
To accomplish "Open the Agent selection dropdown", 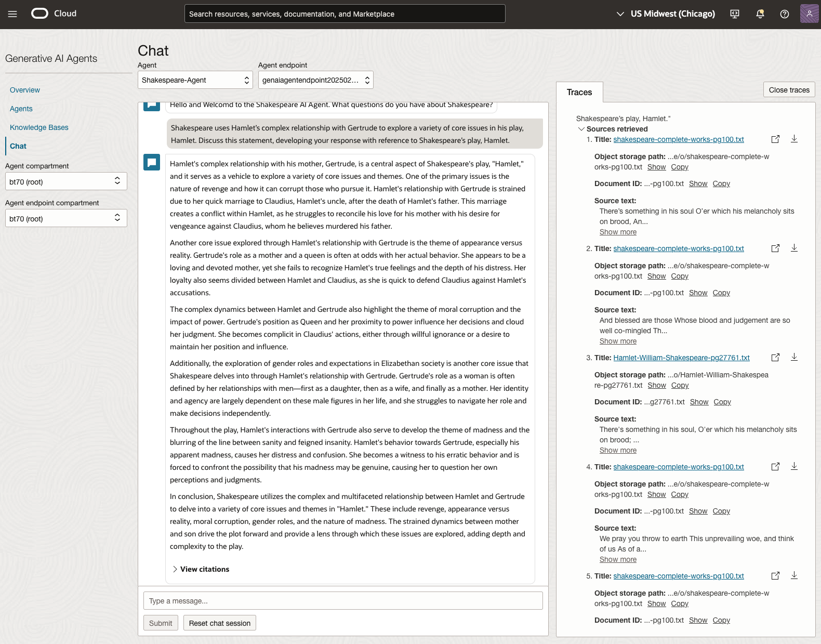I will coord(195,80).
